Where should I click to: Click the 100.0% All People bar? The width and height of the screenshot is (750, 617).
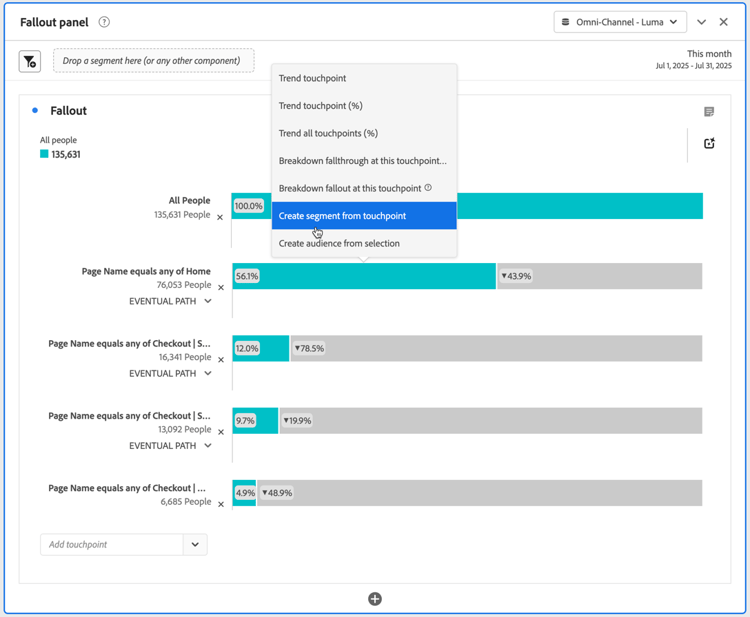tap(580, 206)
